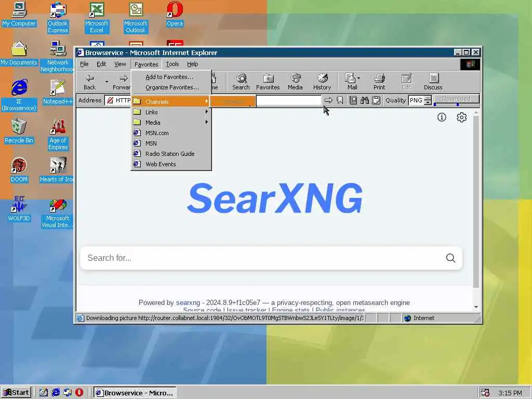Open Web Events favorite
The height and width of the screenshot is (399, 532).
point(171,164)
